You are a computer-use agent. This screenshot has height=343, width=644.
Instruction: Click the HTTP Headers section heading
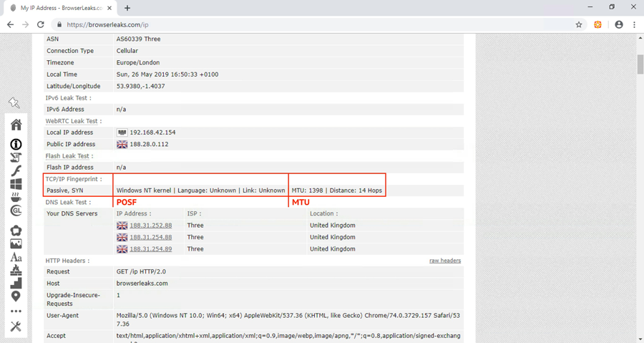[x=67, y=261]
